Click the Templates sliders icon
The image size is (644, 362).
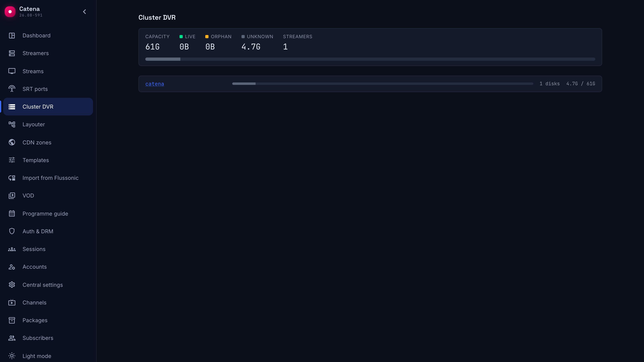[12, 160]
